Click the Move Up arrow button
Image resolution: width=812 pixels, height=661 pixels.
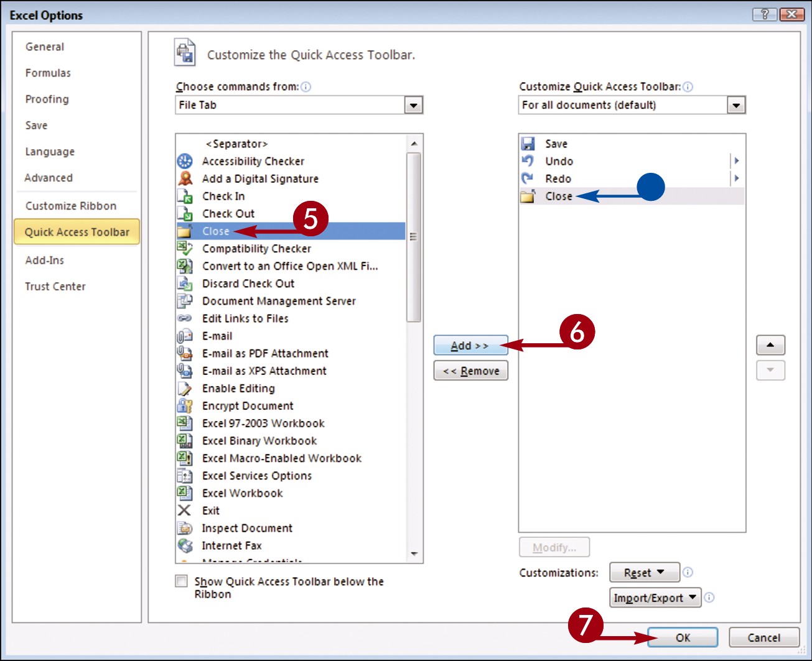coord(770,345)
